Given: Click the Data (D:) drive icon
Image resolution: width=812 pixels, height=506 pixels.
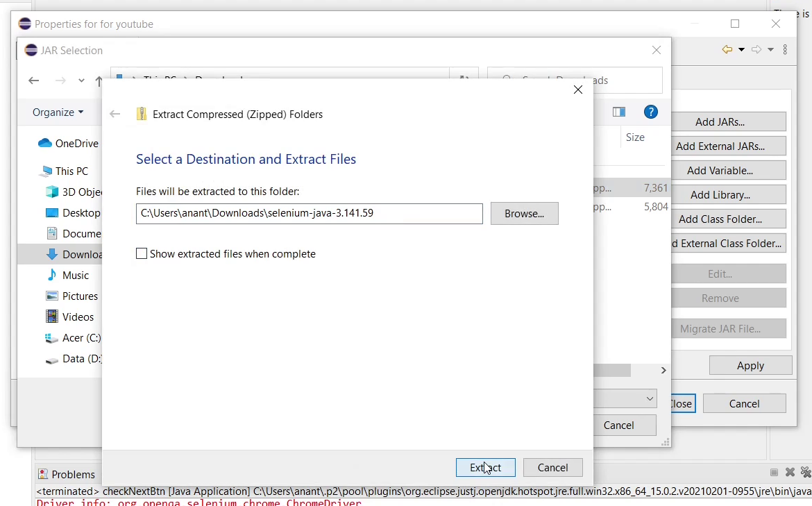Looking at the screenshot, I should tap(52, 360).
